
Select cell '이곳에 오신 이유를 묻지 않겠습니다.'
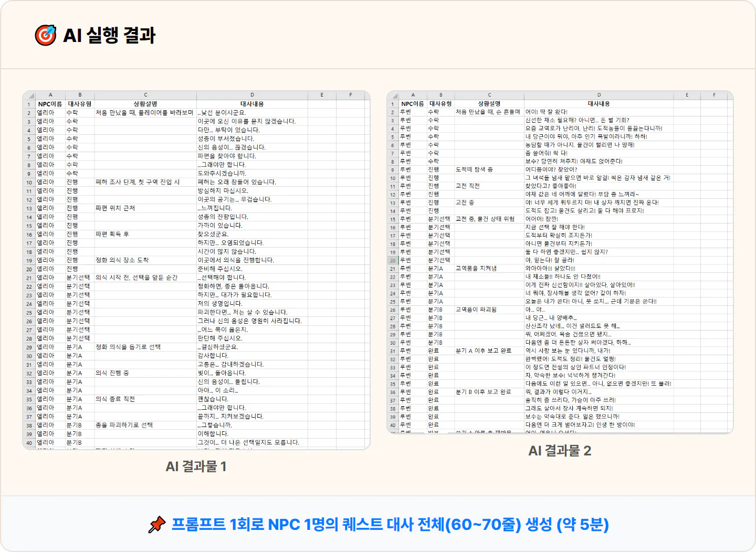pos(252,121)
